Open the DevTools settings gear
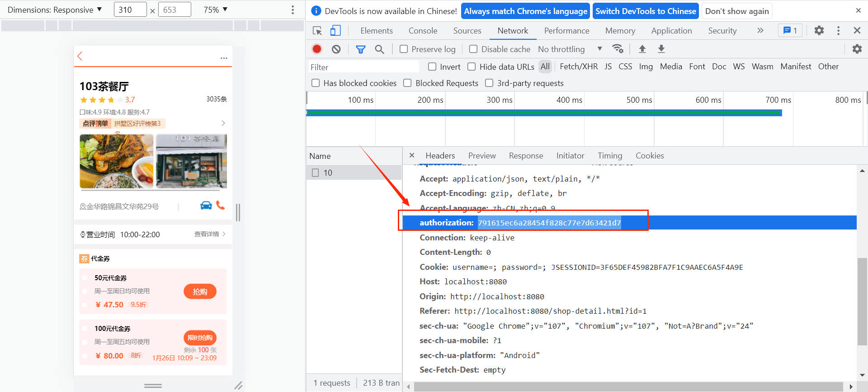Image resolution: width=868 pixels, height=392 pixels. point(819,30)
